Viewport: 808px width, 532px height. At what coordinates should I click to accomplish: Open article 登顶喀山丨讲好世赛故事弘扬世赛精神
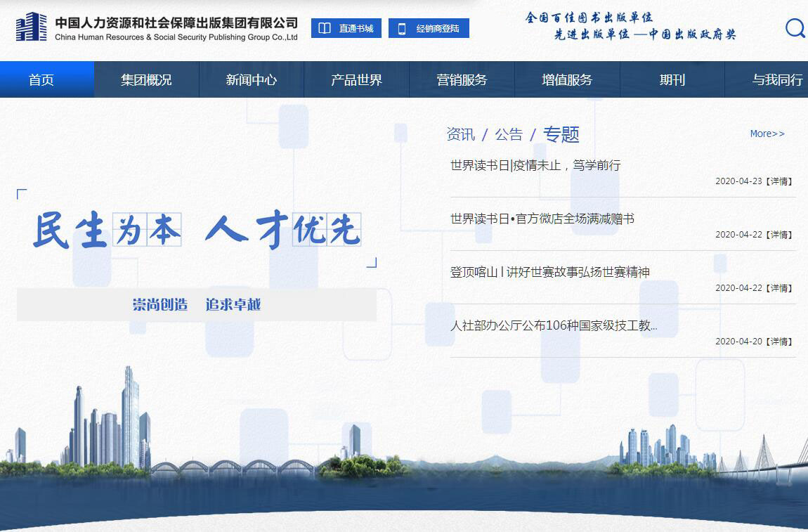coord(550,273)
